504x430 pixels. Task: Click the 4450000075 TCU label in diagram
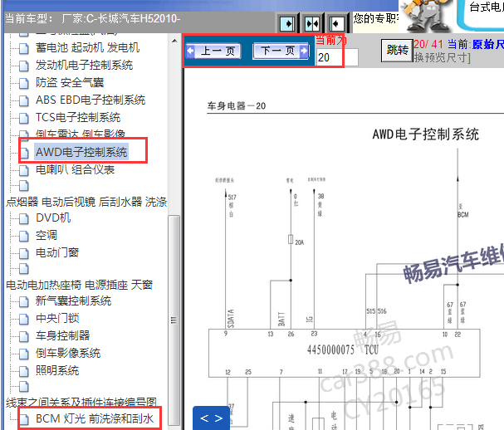pyautogui.click(x=343, y=349)
